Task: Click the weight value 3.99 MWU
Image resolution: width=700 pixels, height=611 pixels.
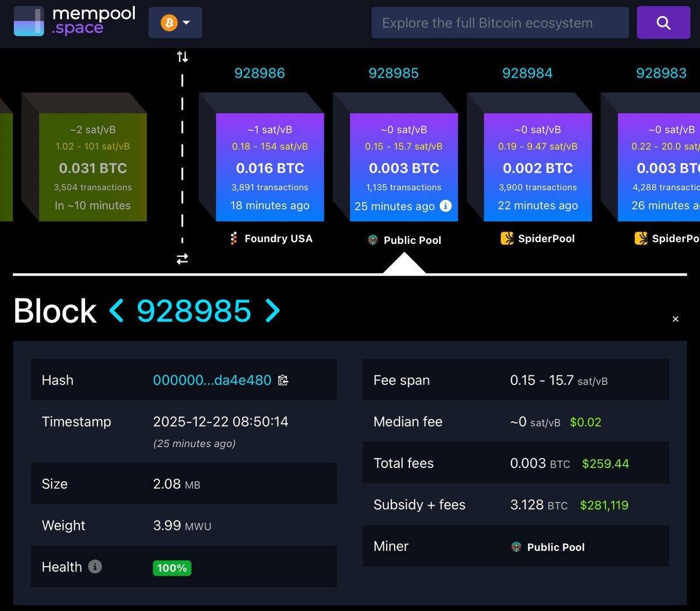Action: pyautogui.click(x=182, y=525)
